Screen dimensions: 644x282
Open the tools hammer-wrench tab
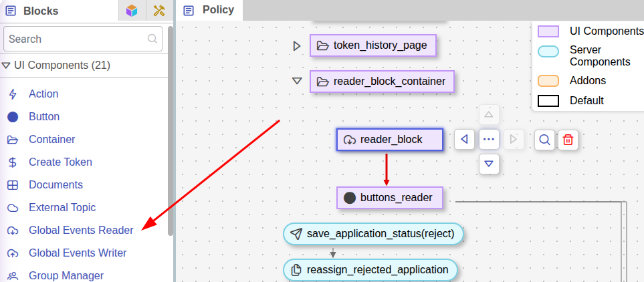point(158,11)
